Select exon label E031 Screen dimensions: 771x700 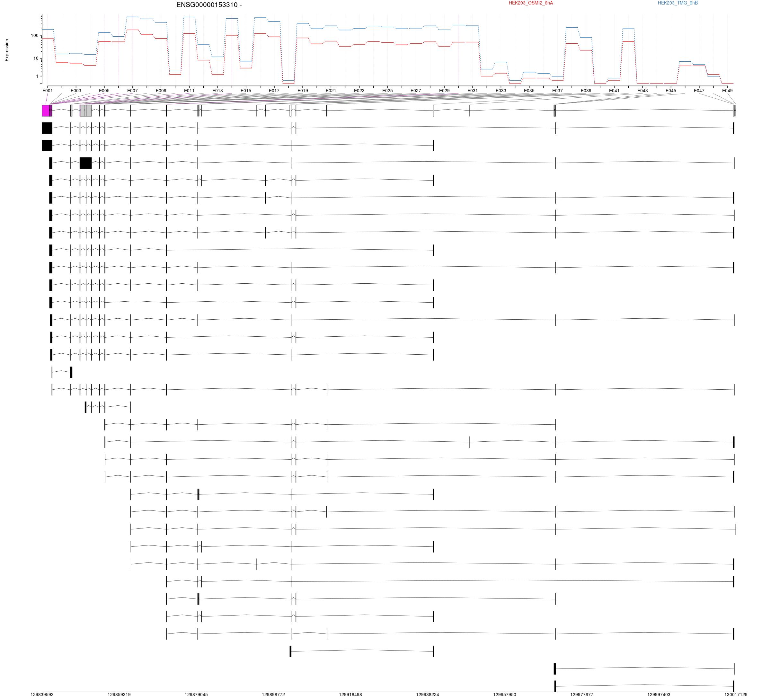click(x=473, y=91)
